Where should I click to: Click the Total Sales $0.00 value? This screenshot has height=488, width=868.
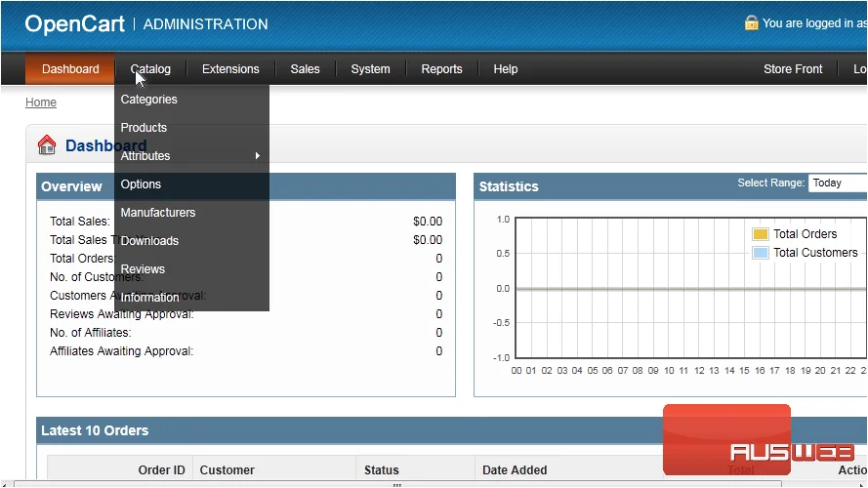[x=428, y=222]
